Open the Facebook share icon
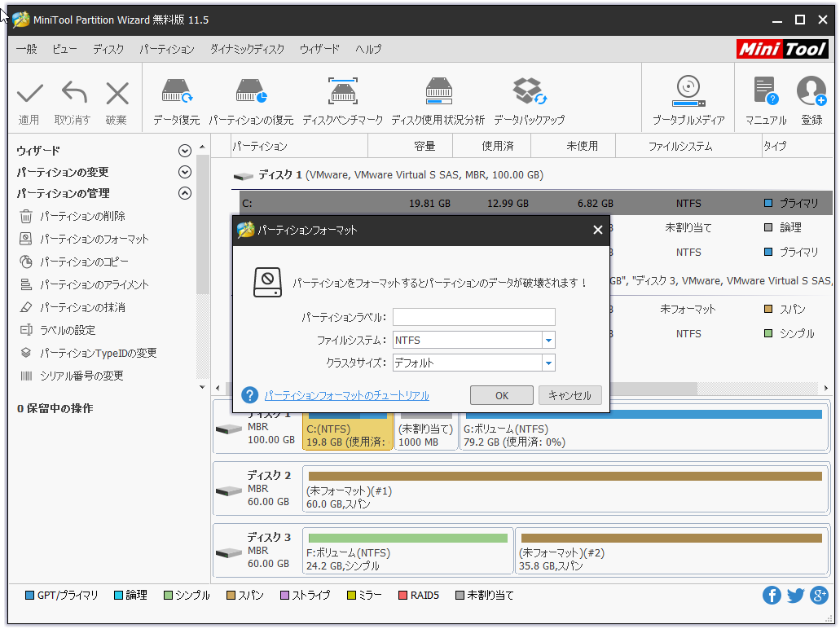Viewport: 840px width, 629px height. pyautogui.click(x=772, y=596)
